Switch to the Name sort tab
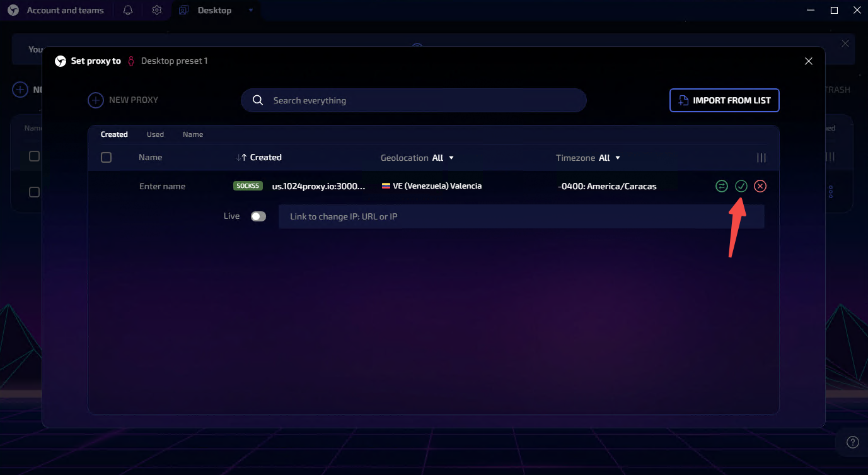 point(193,134)
